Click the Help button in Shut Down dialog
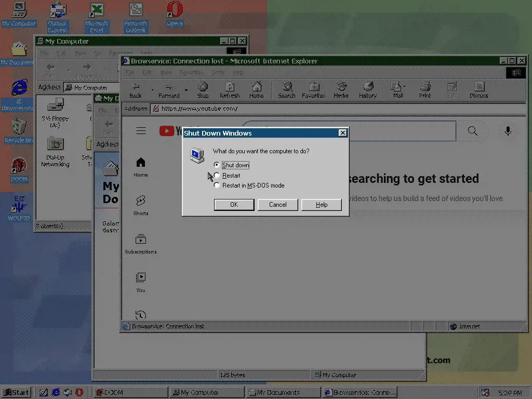 [x=322, y=205]
